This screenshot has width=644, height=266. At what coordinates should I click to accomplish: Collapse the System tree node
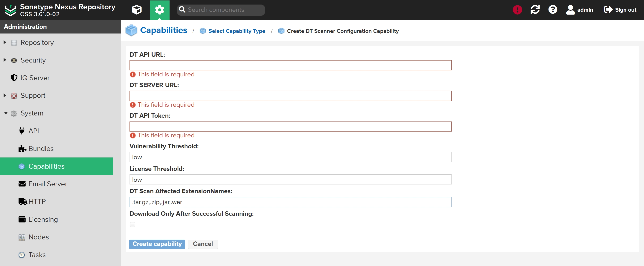tap(6, 113)
